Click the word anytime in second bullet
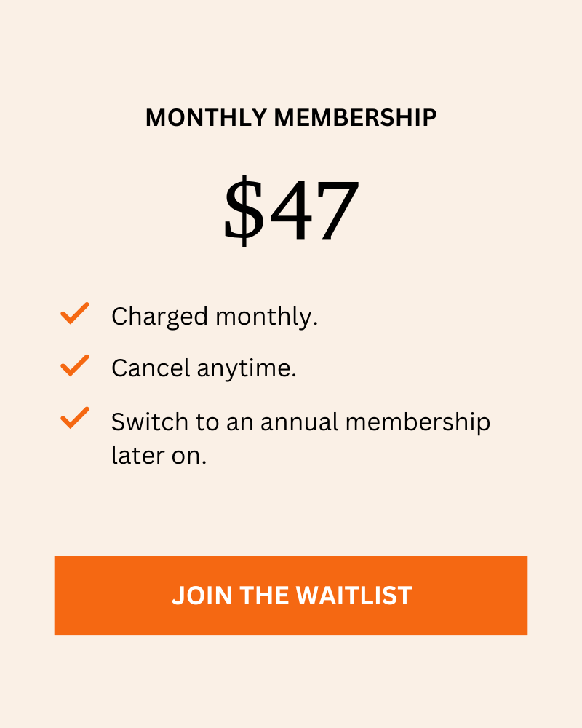 247,369
